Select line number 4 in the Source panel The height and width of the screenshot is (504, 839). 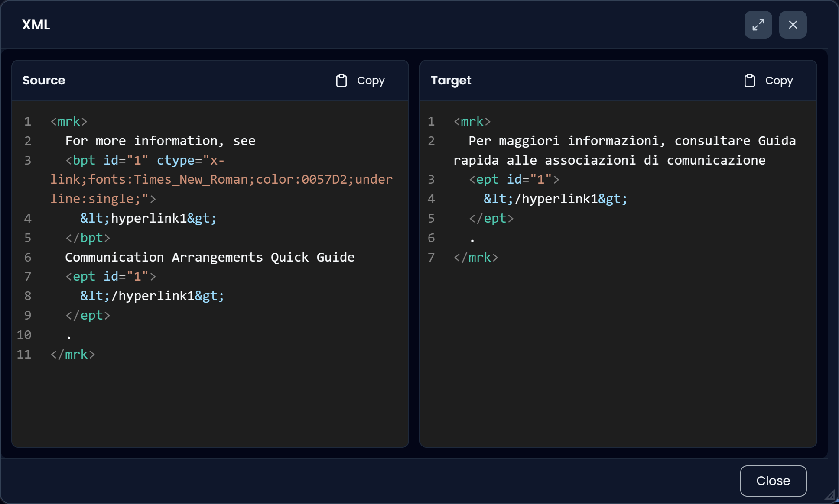click(x=28, y=218)
